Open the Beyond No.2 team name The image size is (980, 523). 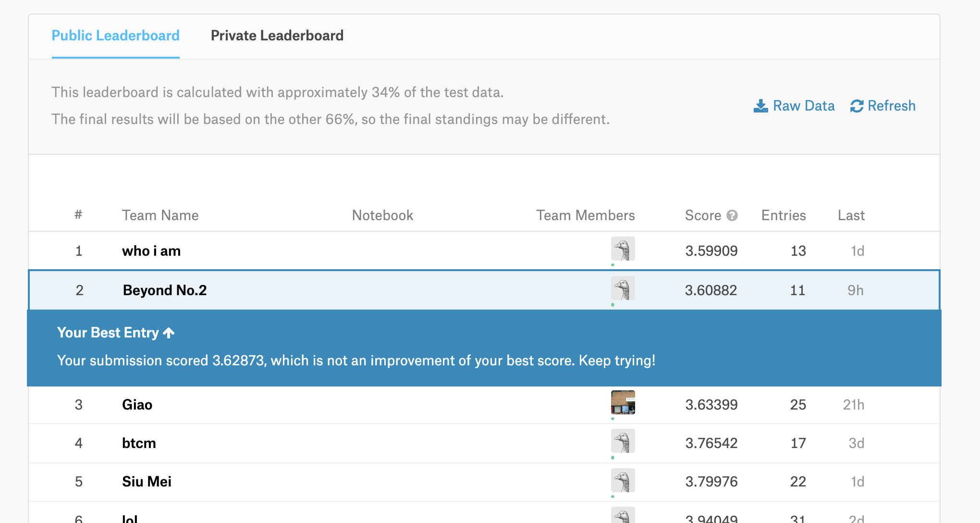165,290
